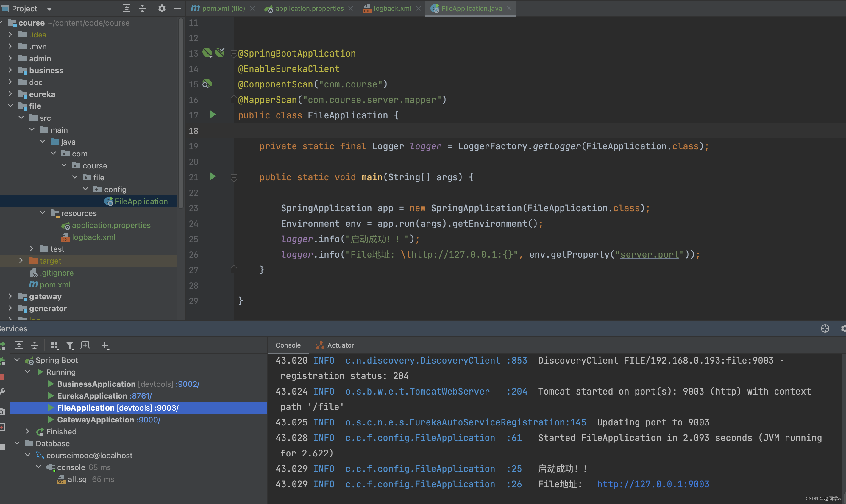The height and width of the screenshot is (504, 846).
Task: Collapse the Running node in Services tree
Action: point(28,372)
